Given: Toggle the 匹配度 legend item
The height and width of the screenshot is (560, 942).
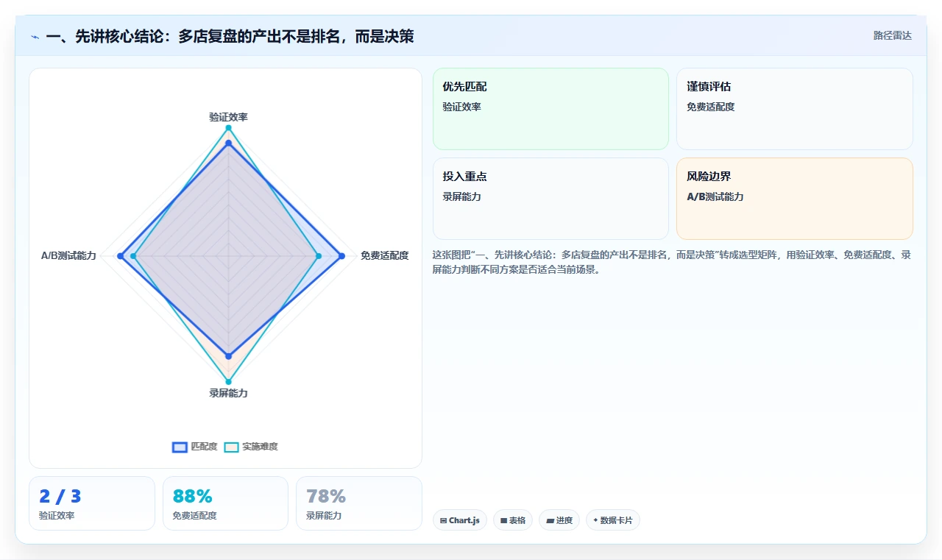Looking at the screenshot, I should click(195, 447).
